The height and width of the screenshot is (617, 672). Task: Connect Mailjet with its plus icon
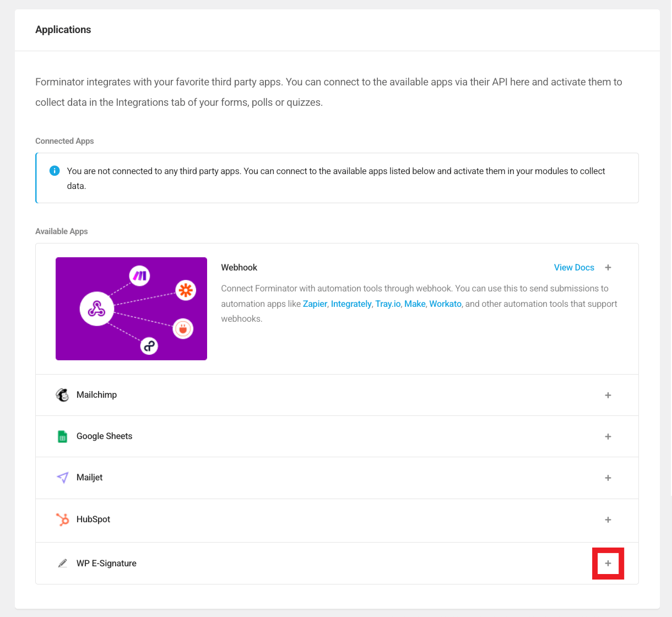[x=608, y=478]
